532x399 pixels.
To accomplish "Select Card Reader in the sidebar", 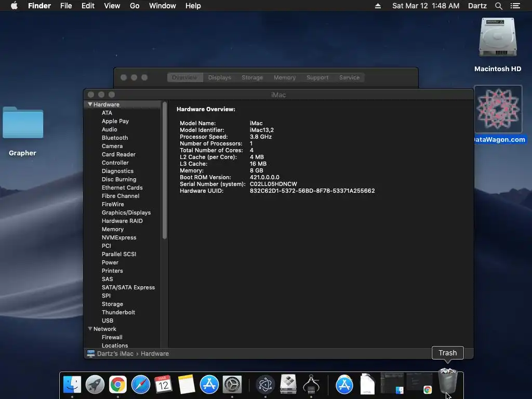I will pyautogui.click(x=118, y=154).
